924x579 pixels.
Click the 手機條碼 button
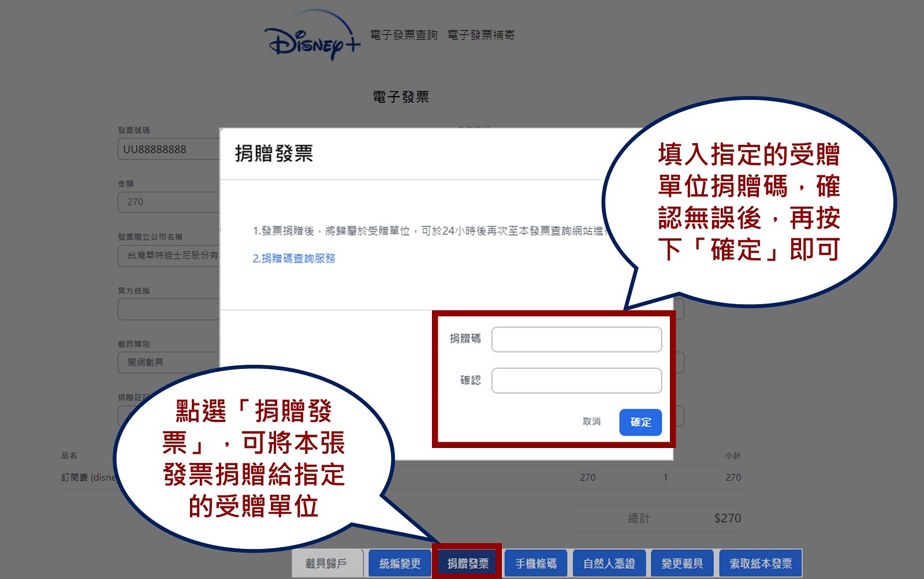tap(536, 563)
